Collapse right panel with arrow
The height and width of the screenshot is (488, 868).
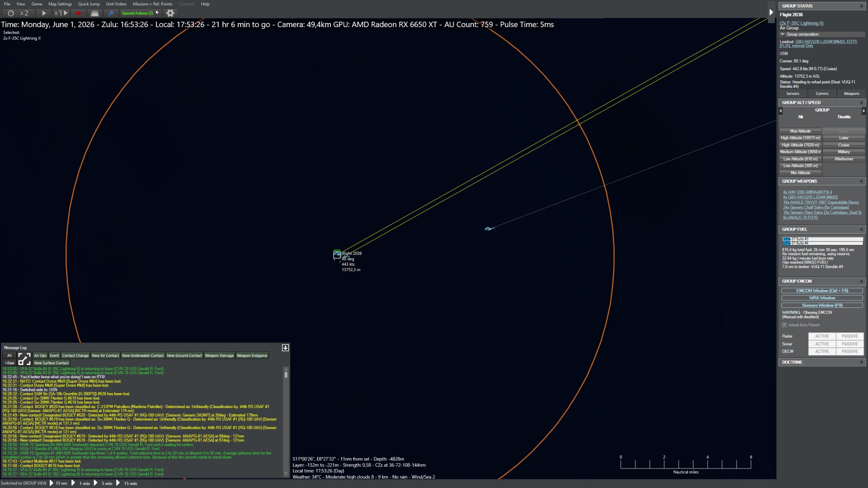pos(771,12)
